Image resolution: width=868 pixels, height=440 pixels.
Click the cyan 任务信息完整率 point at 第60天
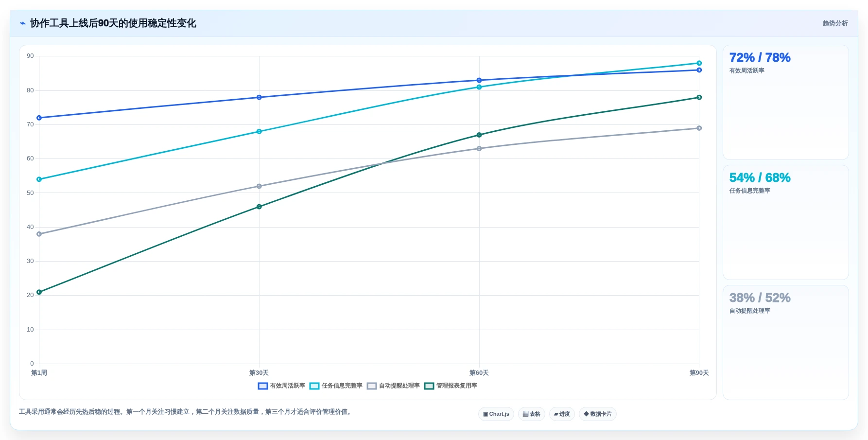coord(479,88)
